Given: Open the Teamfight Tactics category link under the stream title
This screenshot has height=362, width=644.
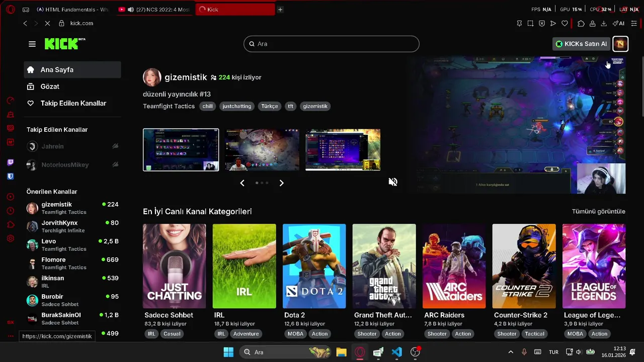Looking at the screenshot, I should coord(169,106).
